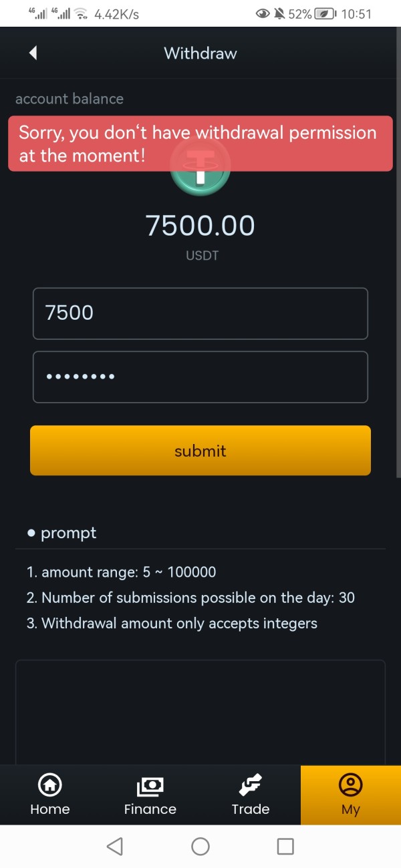
Task: Tap the 7500.00 balance amount
Action: (200, 226)
